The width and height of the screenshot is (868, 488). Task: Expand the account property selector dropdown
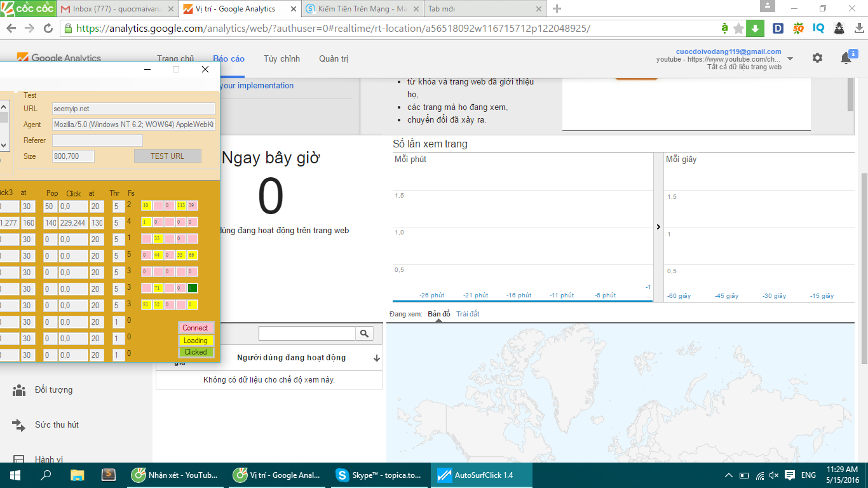point(790,58)
